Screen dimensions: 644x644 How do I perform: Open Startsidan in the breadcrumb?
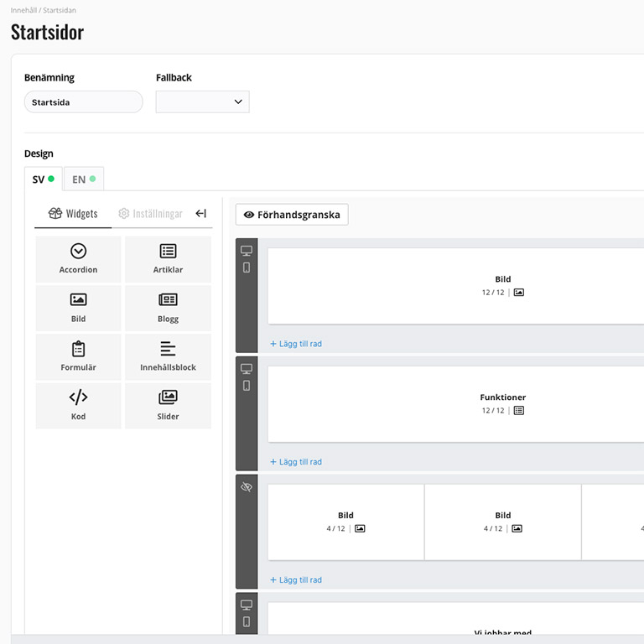click(60, 10)
